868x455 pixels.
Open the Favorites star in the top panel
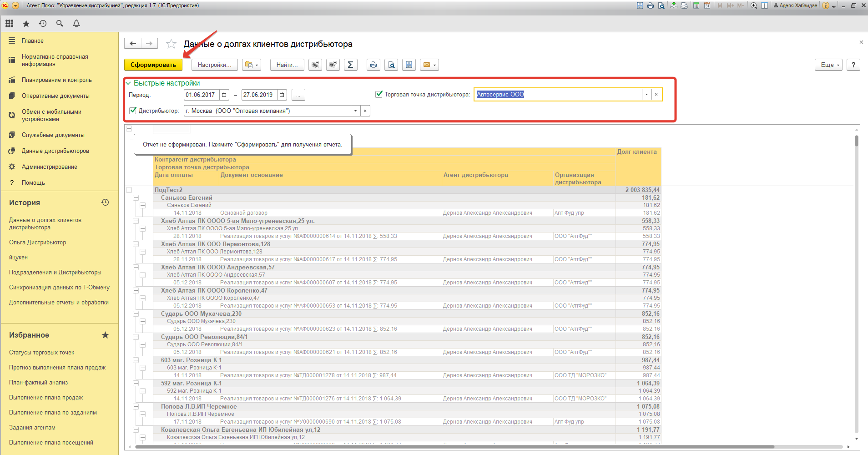click(x=26, y=23)
